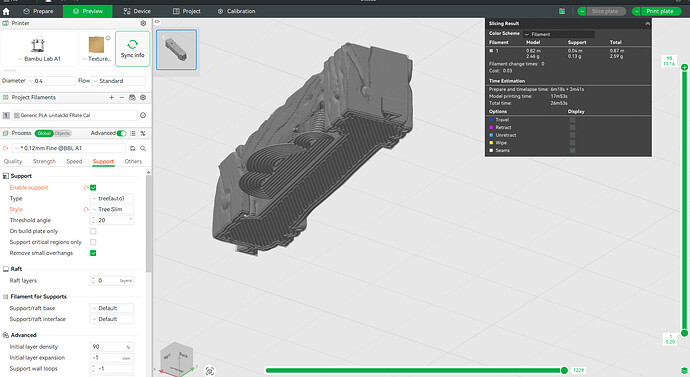Save the process preset icon
Viewport: 690px width, 377px height.
[x=132, y=148]
